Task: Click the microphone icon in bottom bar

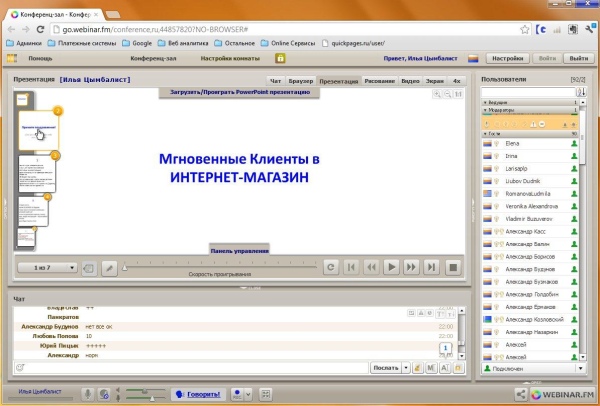Action: coord(88,394)
